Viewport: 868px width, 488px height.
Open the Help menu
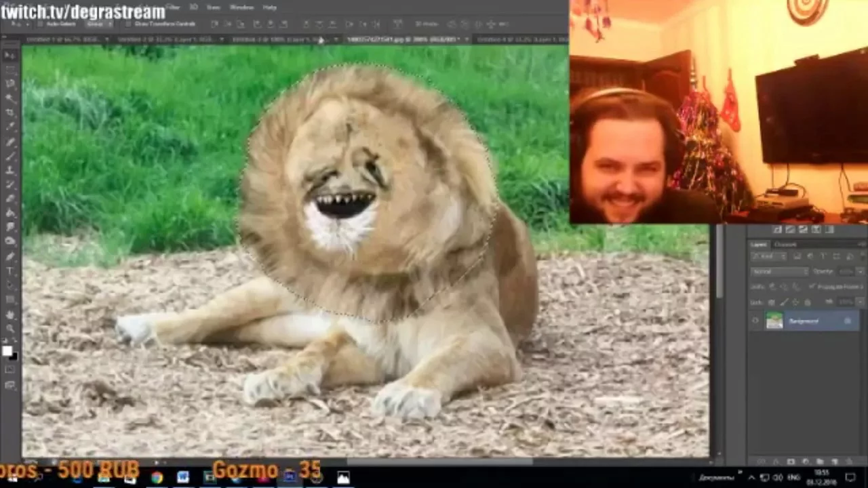pos(269,7)
